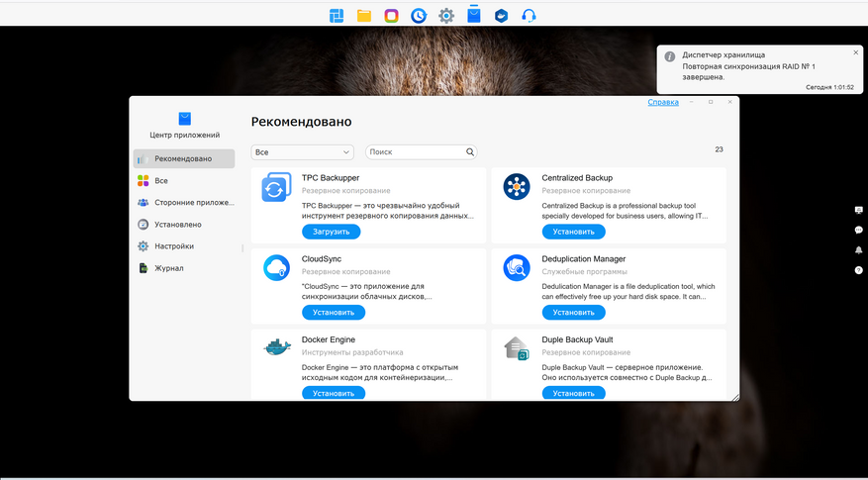This screenshot has height=480, width=868.
Task: Launch the Docker icon in top dock
Action: [x=502, y=16]
